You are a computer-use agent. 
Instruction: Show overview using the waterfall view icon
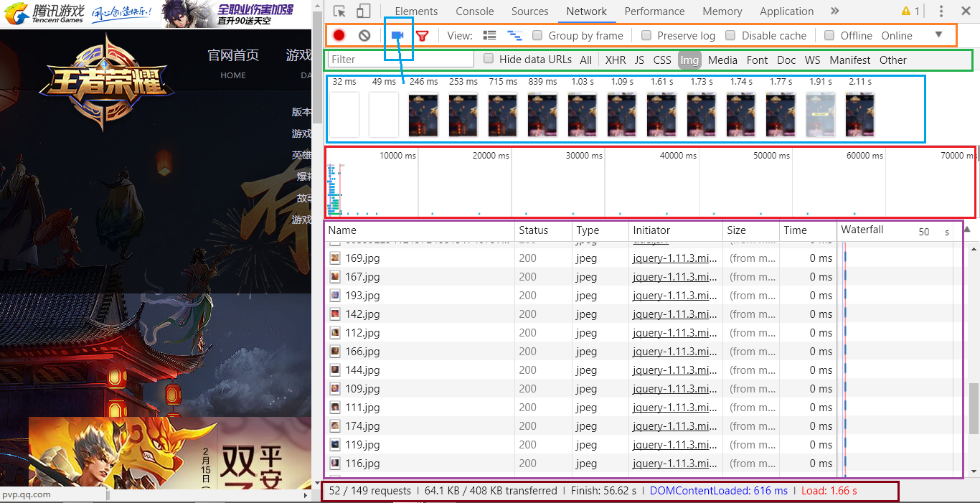pyautogui.click(x=514, y=35)
